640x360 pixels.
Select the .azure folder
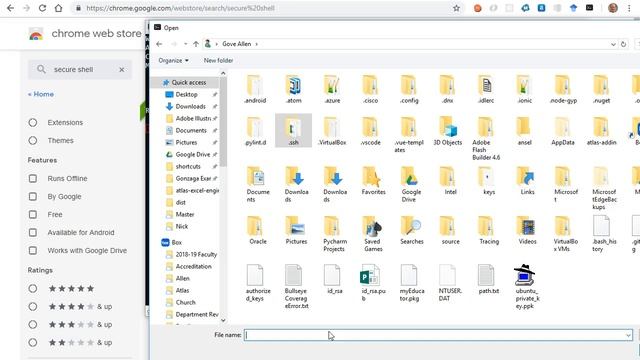coord(332,89)
